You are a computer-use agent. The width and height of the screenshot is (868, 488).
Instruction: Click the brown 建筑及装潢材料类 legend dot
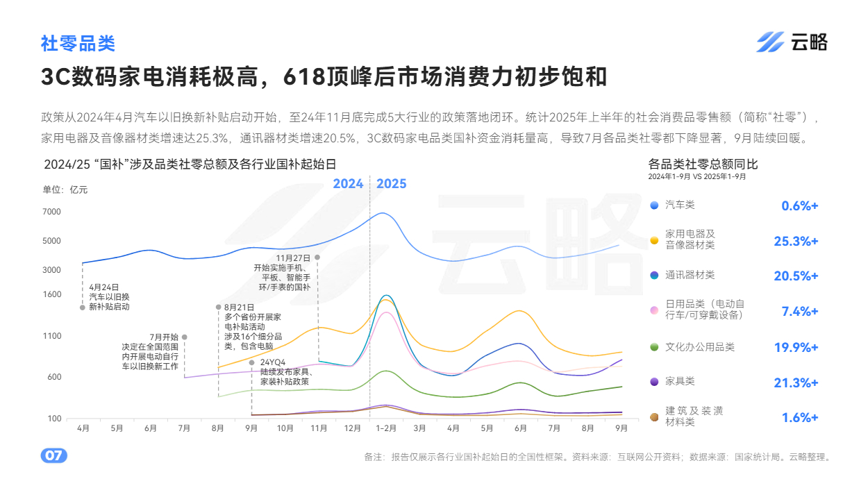click(654, 417)
